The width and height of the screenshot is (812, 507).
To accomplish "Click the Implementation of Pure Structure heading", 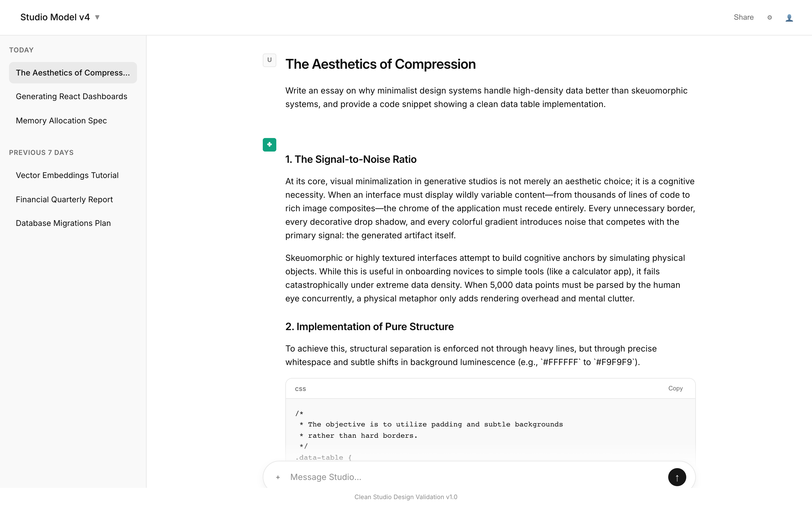I will click(x=369, y=327).
